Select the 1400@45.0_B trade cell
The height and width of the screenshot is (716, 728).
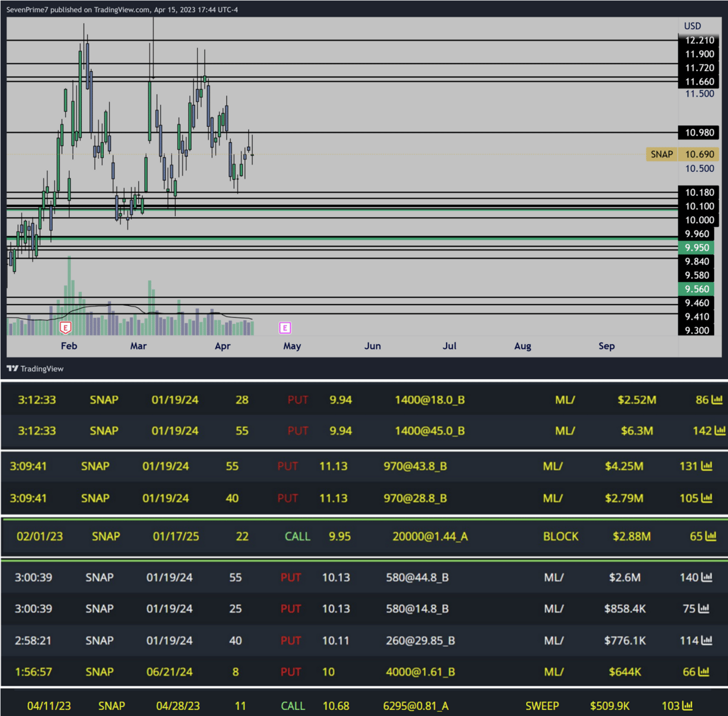430,431
